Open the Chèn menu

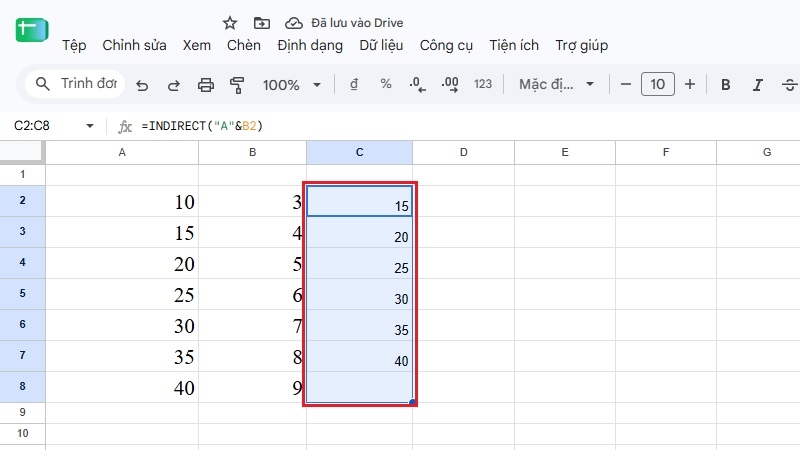(x=244, y=45)
